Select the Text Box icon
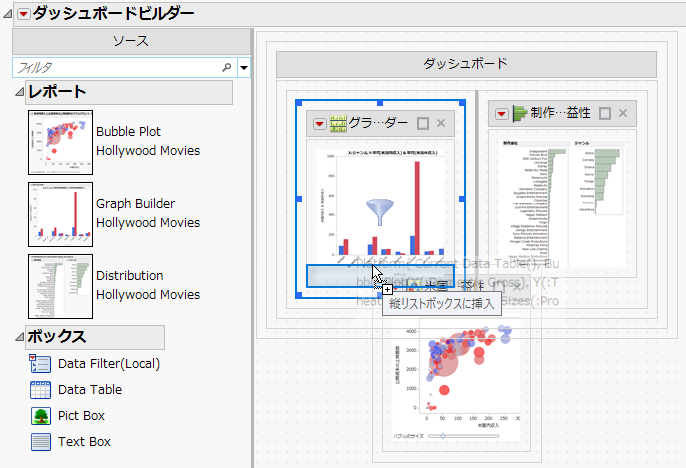Image resolution: width=686 pixels, height=468 pixels. [x=41, y=442]
